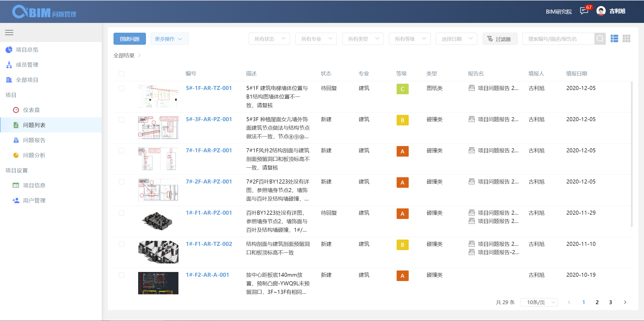Check the select-all header checkbox
Viewport: 644px width, 321px height.
(x=121, y=74)
